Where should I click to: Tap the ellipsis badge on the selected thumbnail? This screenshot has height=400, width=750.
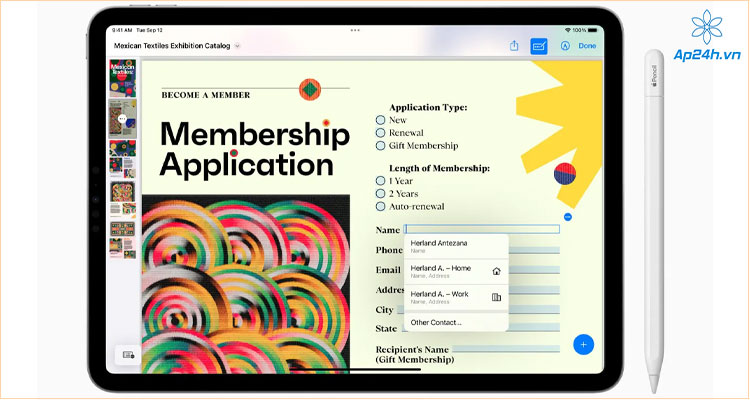pyautogui.click(x=122, y=119)
